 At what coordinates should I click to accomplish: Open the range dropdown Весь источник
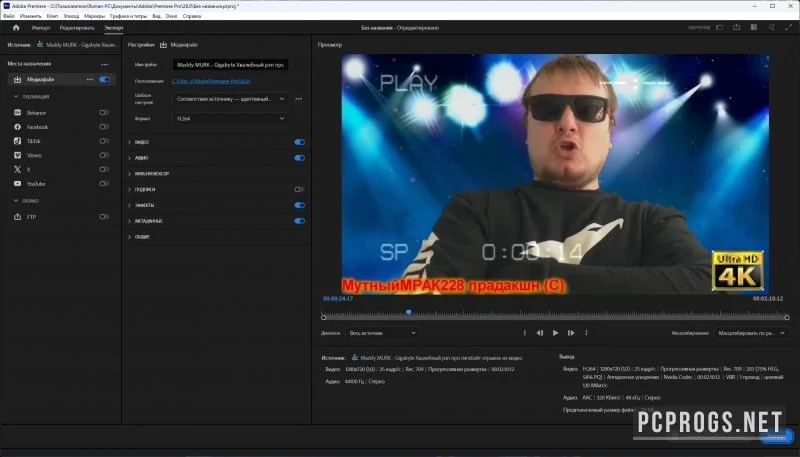[383, 333]
